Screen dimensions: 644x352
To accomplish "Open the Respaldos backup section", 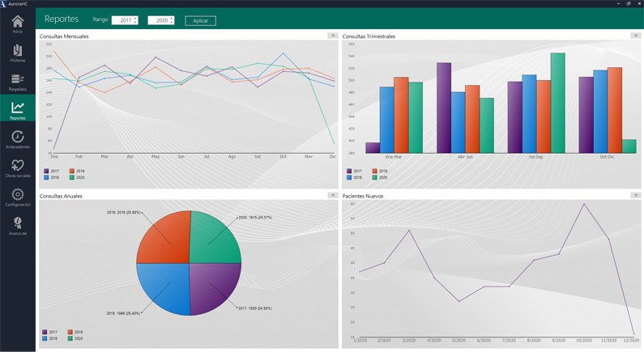I will pos(17,81).
